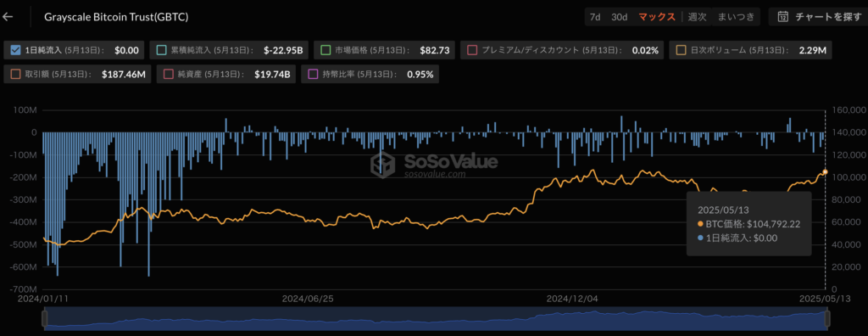Viewport: 868px width, 336px height.
Task: Enable the 累積純流入 checkbox
Action: (162, 50)
